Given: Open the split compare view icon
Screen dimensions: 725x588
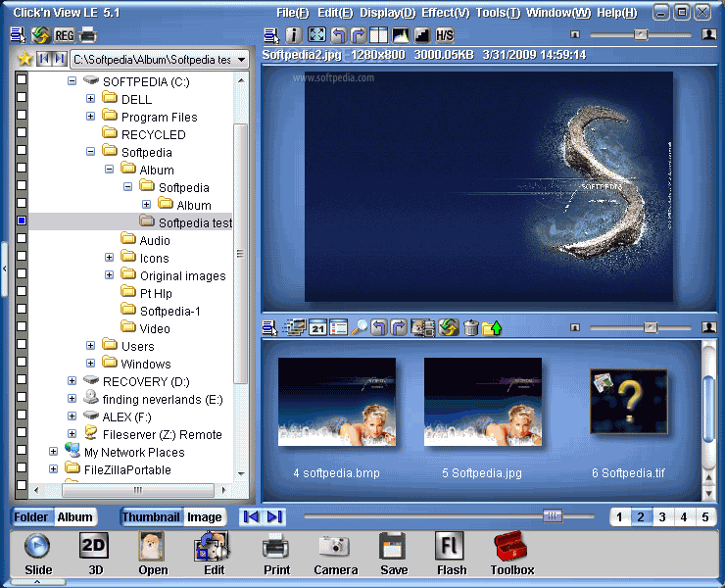Looking at the screenshot, I should coord(378,35).
